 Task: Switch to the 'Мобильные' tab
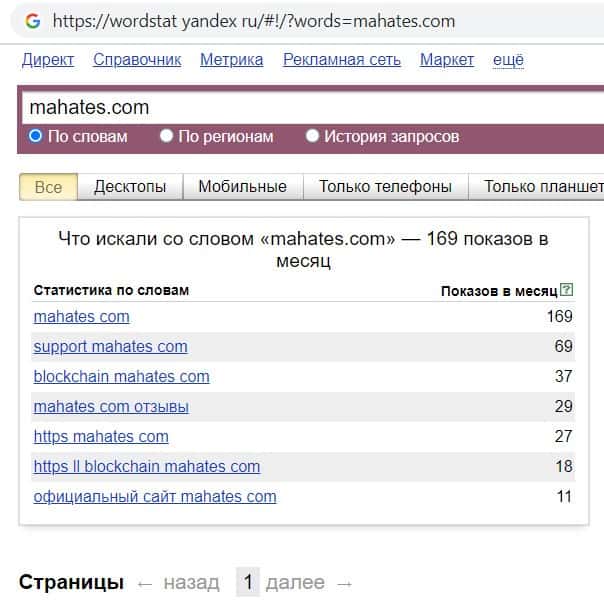coord(242,186)
